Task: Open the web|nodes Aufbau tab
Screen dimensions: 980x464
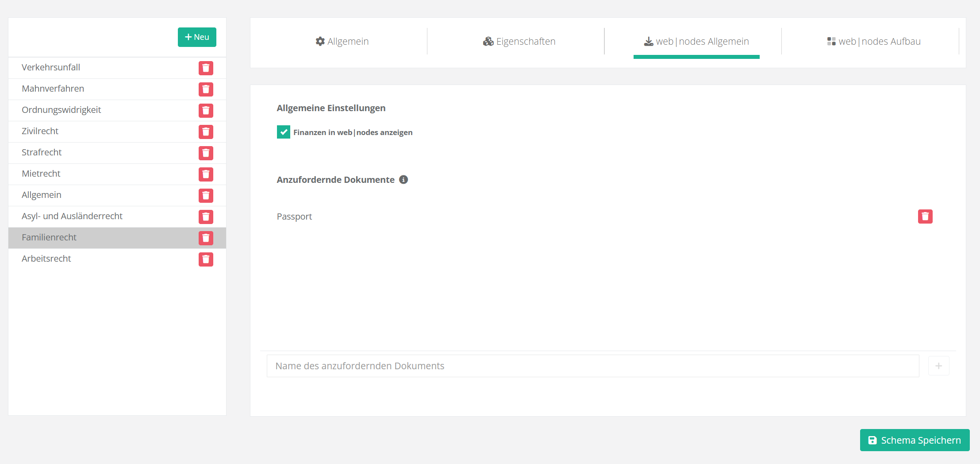Action: 873,42
